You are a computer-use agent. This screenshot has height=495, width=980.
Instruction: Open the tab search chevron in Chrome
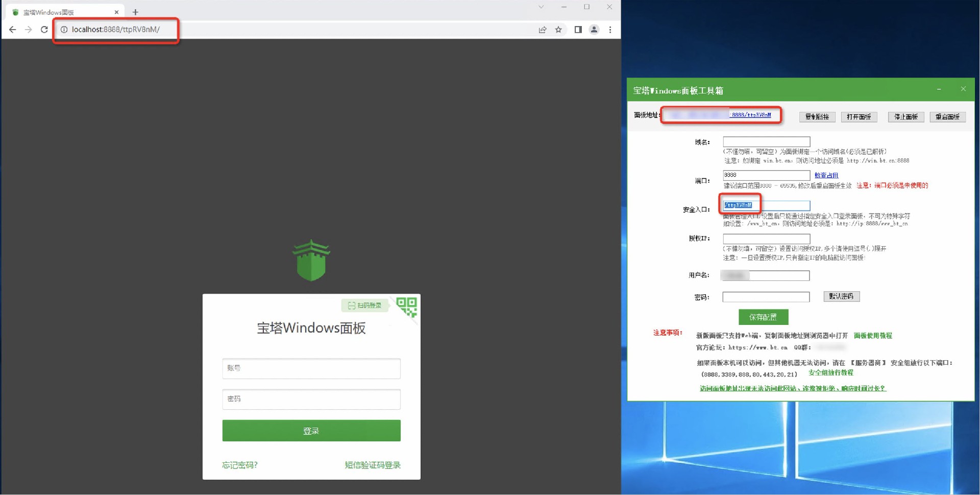[541, 7]
